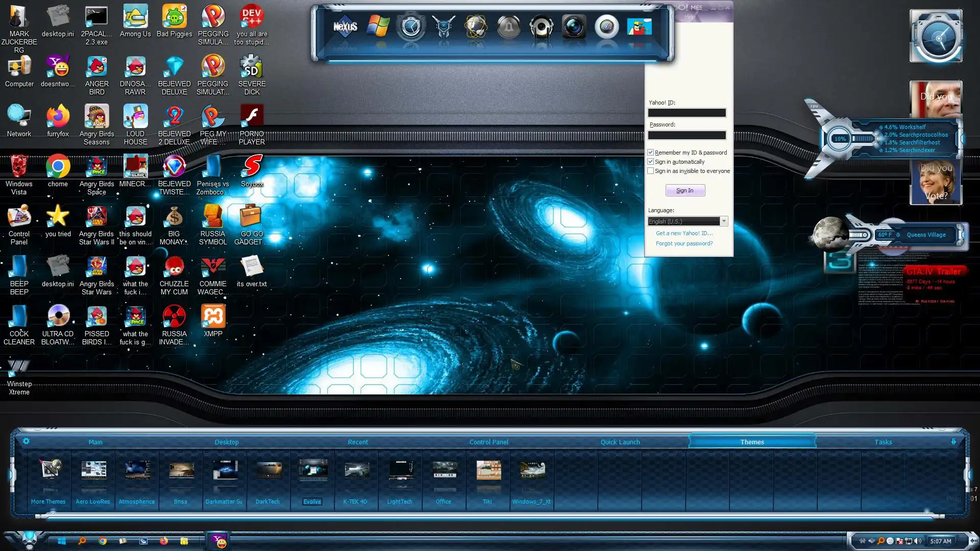
Task: Click the Firefox icon in taskbar
Action: coord(164,541)
